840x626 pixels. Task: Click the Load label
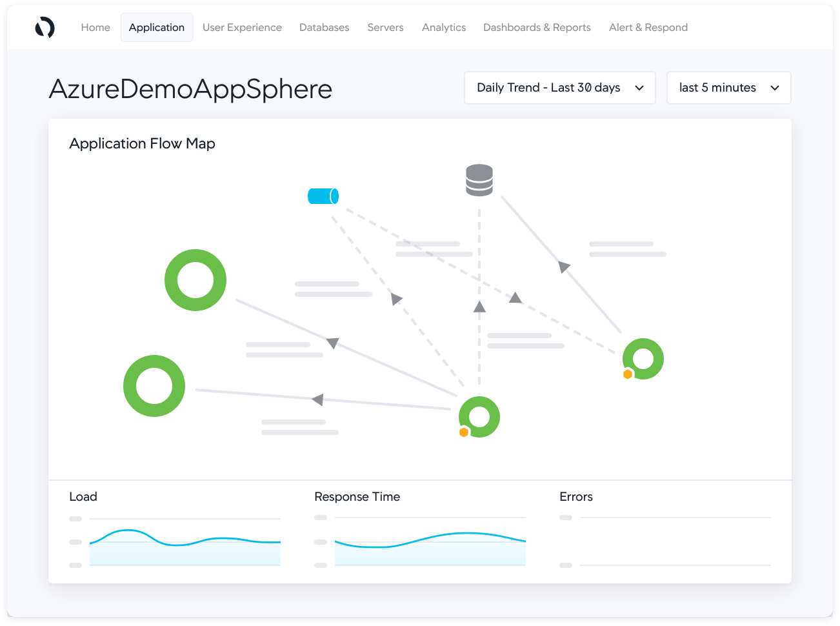[83, 497]
